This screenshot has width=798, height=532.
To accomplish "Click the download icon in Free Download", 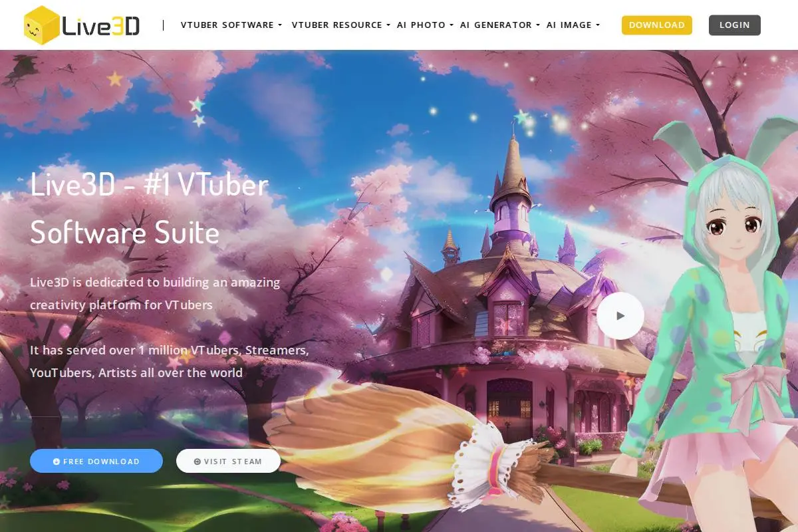I will [x=57, y=462].
